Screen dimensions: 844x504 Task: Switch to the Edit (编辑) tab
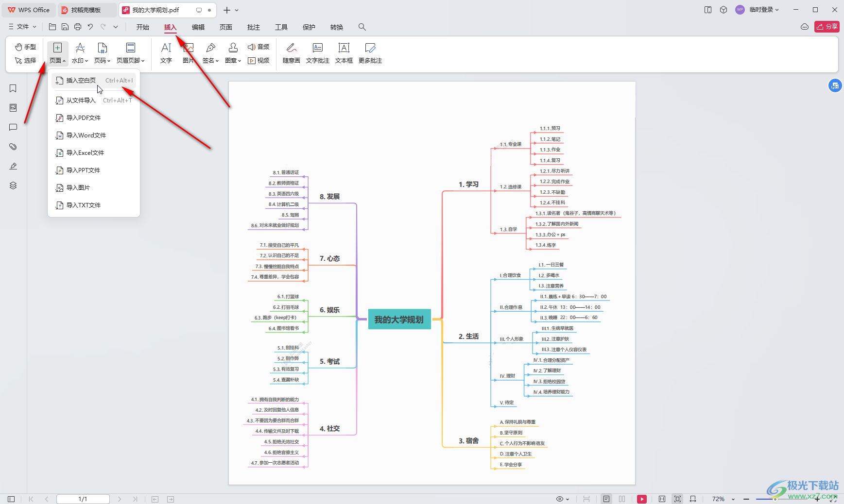tap(198, 27)
